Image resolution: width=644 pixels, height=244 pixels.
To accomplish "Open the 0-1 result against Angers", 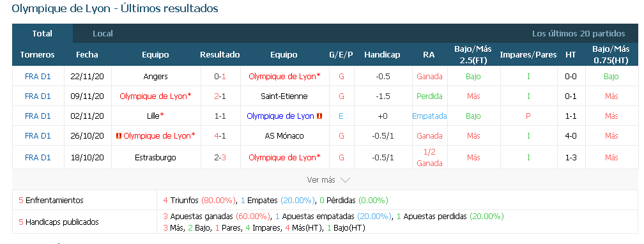I will pos(220,77).
